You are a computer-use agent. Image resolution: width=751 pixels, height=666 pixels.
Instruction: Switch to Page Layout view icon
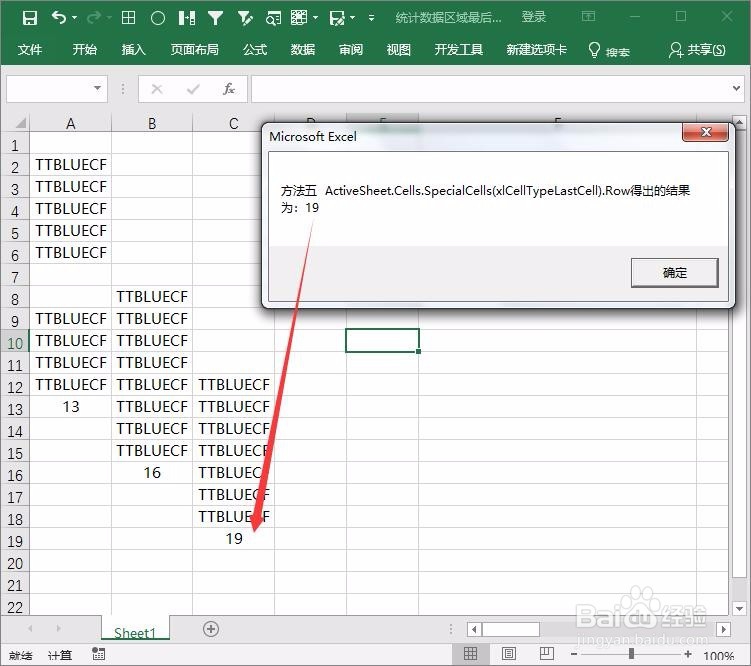pos(509,654)
